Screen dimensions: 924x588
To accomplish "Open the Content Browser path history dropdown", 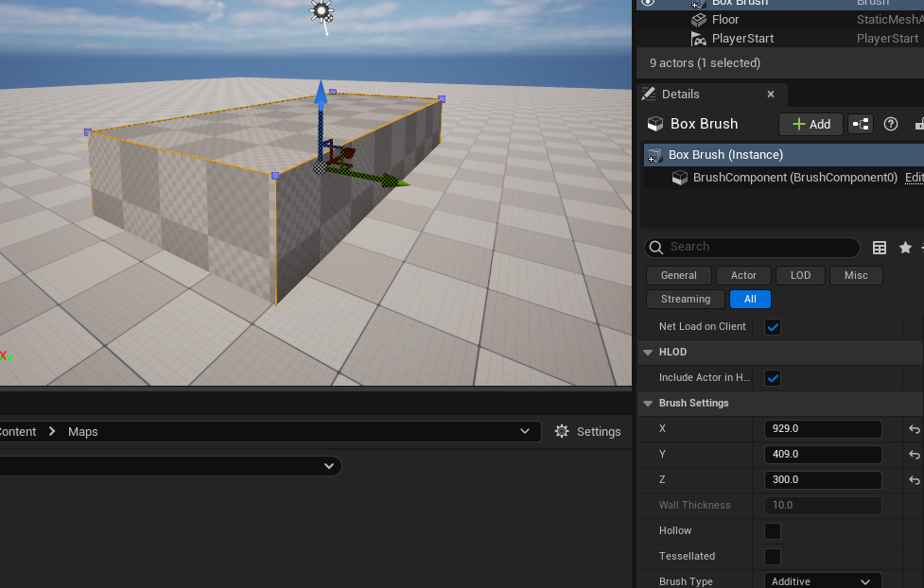I will [525, 431].
